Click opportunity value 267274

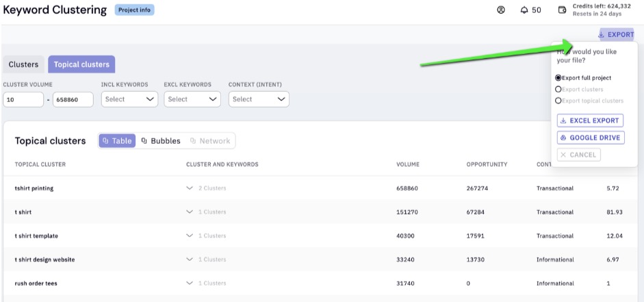477,188
